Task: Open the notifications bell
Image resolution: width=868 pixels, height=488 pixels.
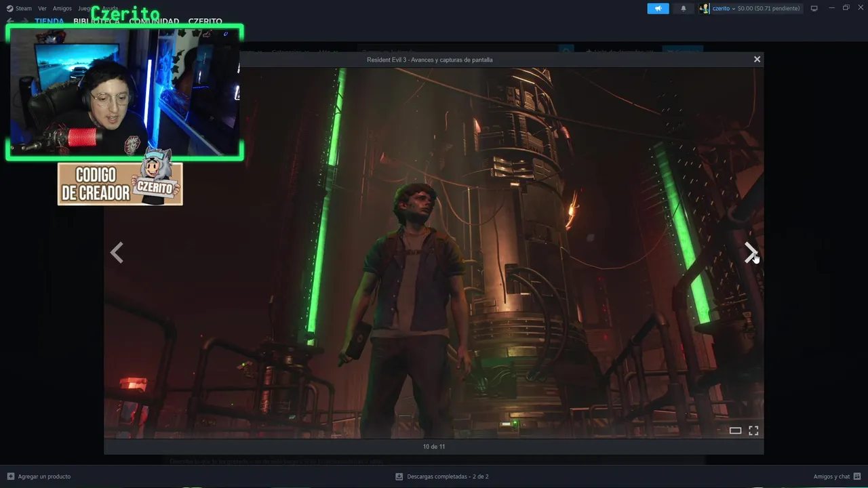Action: [x=683, y=8]
